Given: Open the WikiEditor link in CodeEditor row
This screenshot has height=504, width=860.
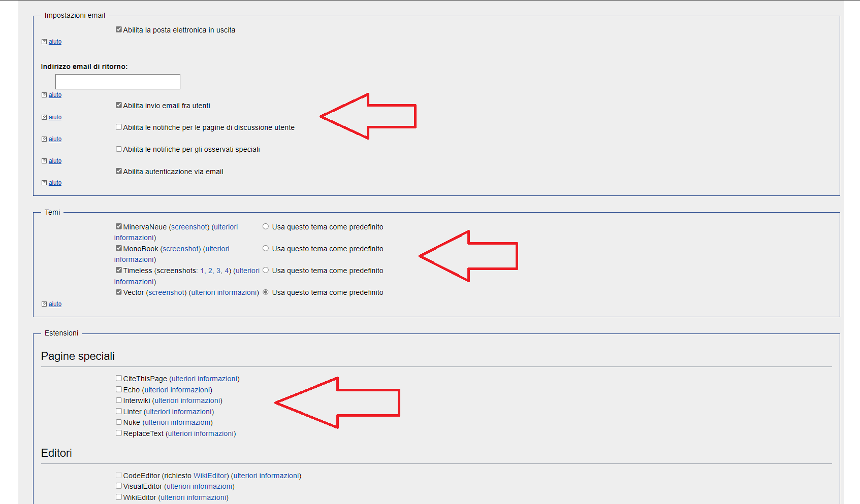Looking at the screenshot, I should 210,476.
